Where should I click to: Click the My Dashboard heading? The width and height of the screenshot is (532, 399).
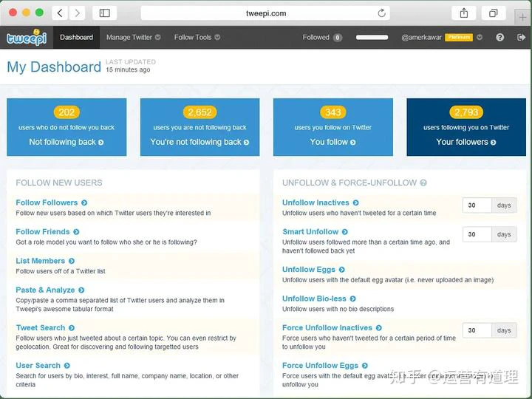54,67
